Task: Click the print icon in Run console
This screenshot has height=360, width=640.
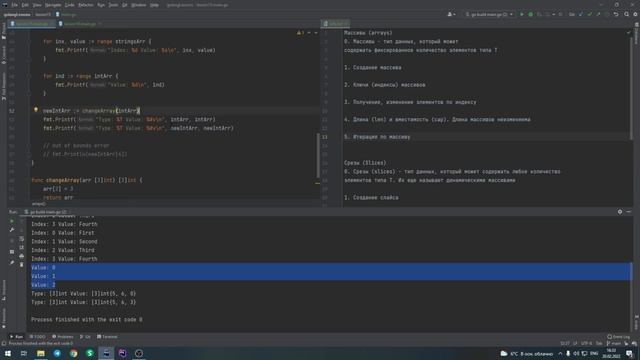Action: (22, 256)
